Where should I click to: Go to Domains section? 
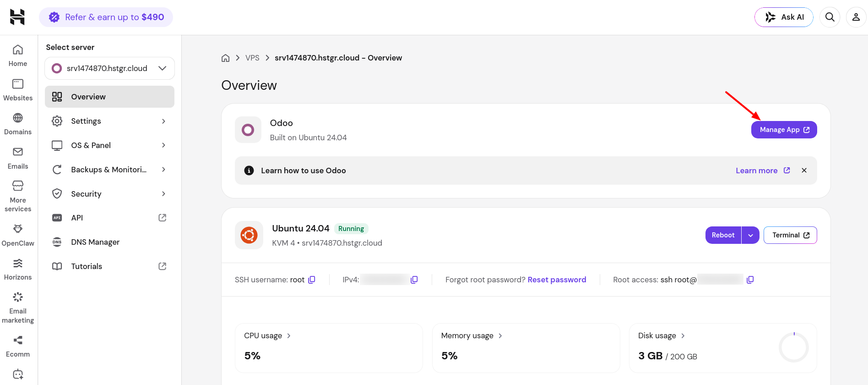(x=18, y=124)
